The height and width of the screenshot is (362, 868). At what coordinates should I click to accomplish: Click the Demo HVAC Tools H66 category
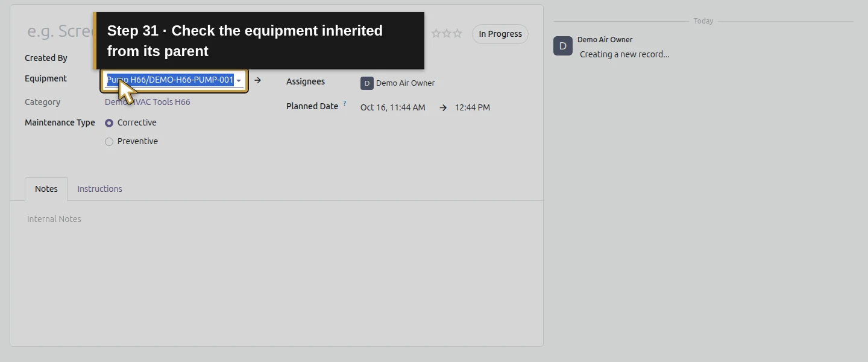click(x=148, y=102)
